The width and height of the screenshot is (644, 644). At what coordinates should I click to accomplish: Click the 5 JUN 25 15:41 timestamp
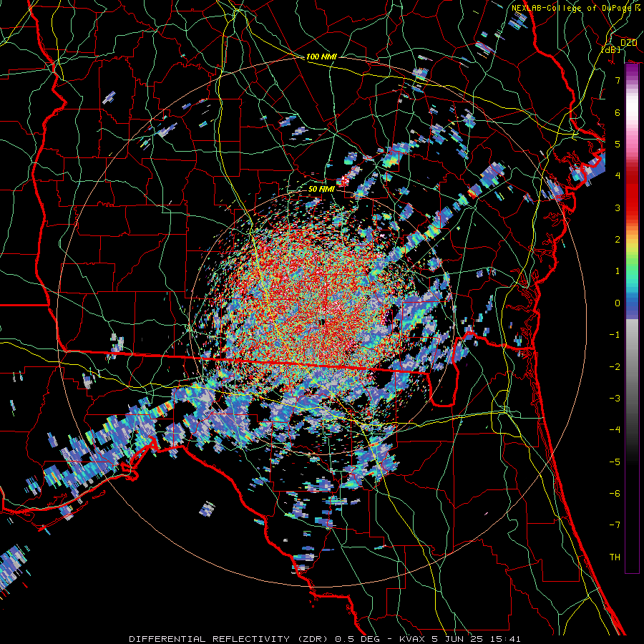pos(476,639)
